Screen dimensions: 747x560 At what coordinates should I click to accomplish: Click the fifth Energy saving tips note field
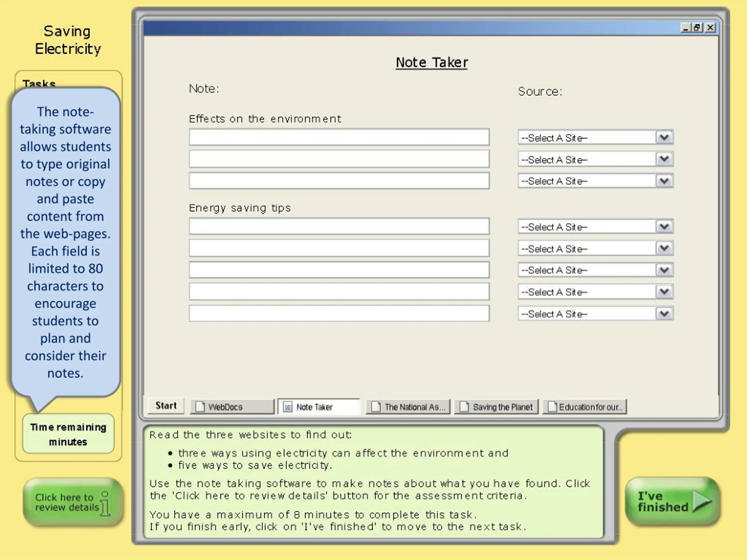[339, 313]
